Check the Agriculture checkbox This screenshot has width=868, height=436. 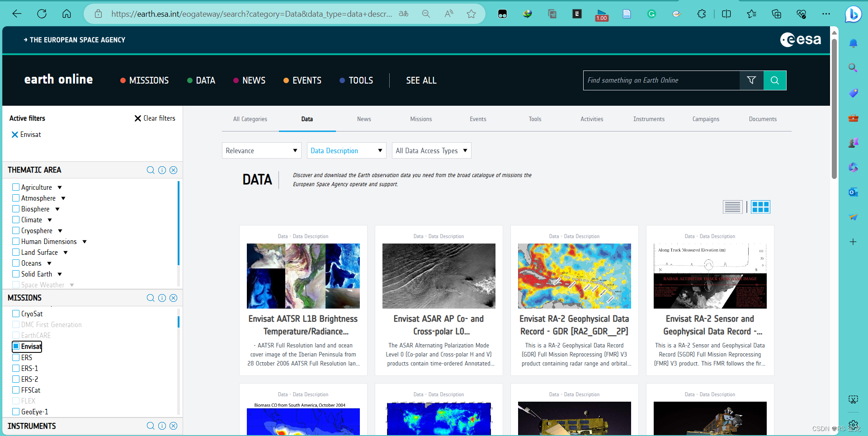click(16, 187)
